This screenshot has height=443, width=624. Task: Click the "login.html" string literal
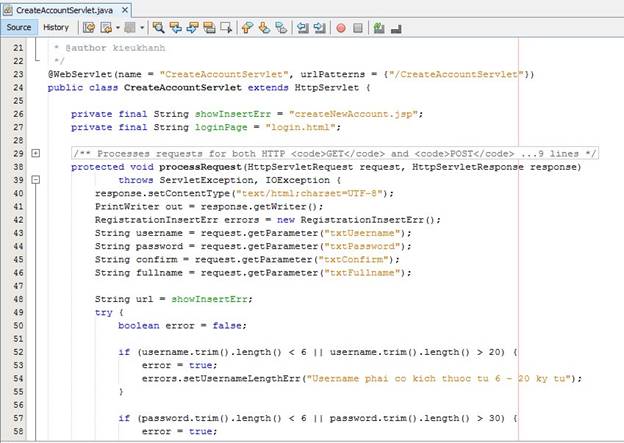coord(300,127)
